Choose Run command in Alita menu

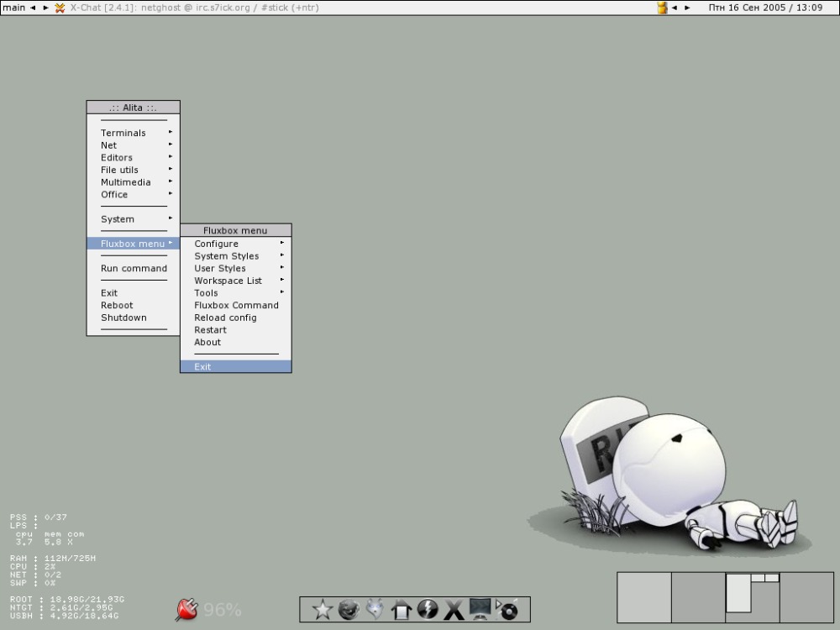(x=134, y=268)
